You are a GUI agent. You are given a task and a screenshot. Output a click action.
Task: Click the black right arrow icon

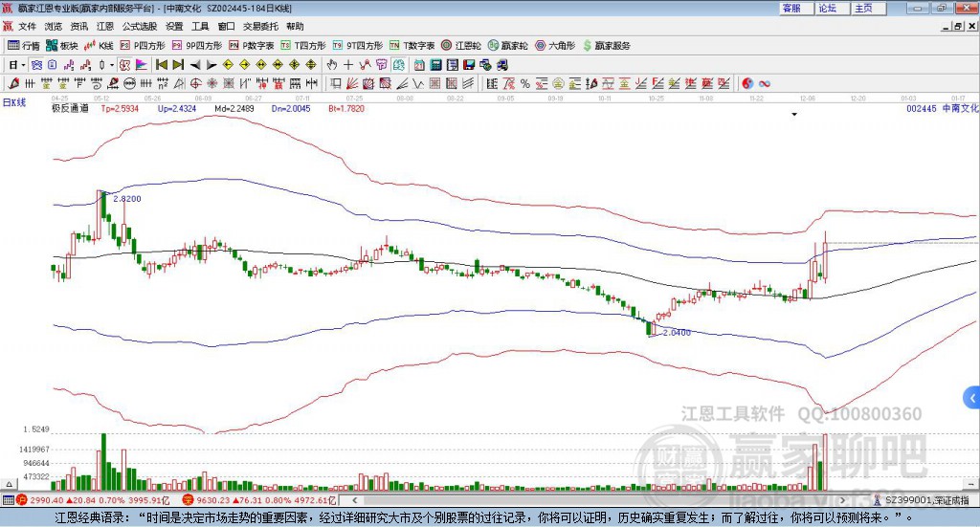pos(212,65)
